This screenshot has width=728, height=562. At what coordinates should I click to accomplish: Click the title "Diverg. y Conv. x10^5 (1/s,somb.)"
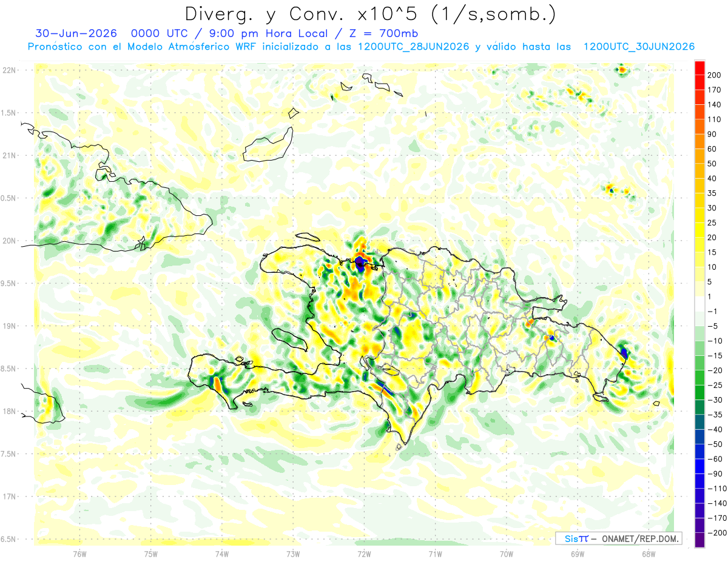[370, 14]
